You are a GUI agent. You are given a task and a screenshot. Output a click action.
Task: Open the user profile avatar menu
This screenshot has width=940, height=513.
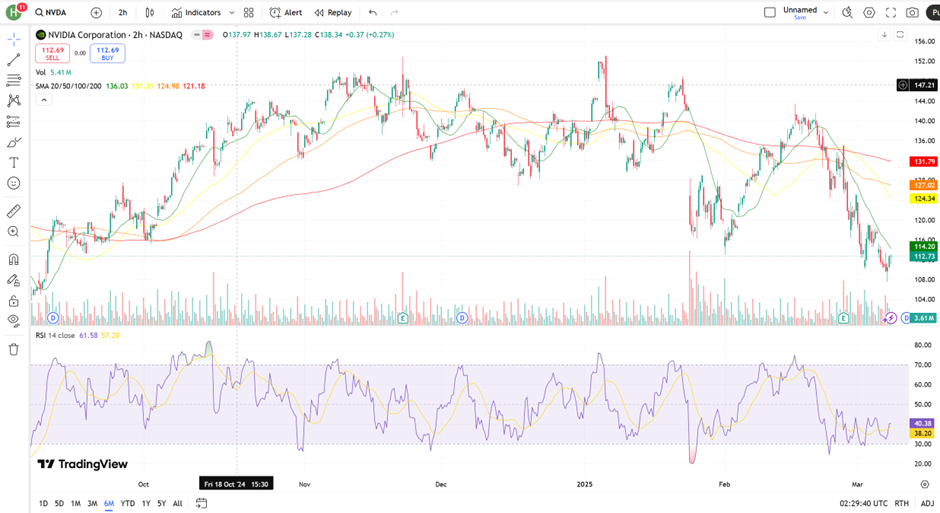point(14,12)
